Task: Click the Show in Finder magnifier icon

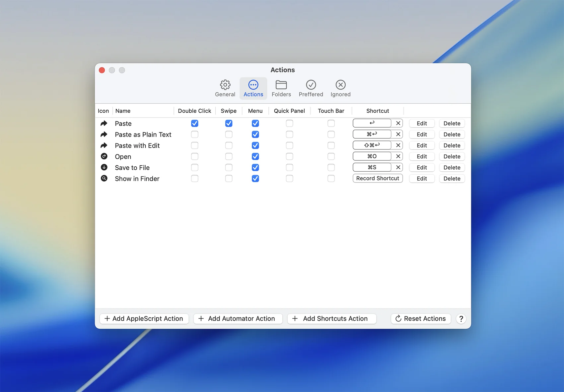Action: point(104,179)
